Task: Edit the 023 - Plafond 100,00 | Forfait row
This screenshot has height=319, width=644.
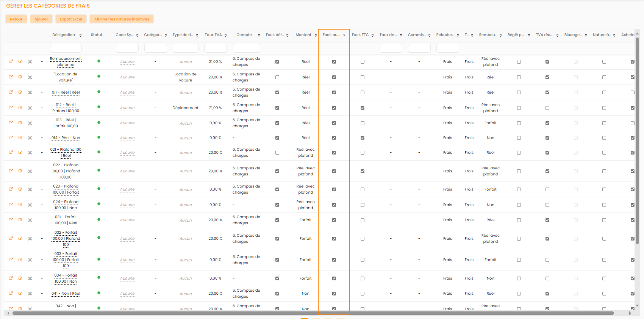Action: click(x=20, y=189)
